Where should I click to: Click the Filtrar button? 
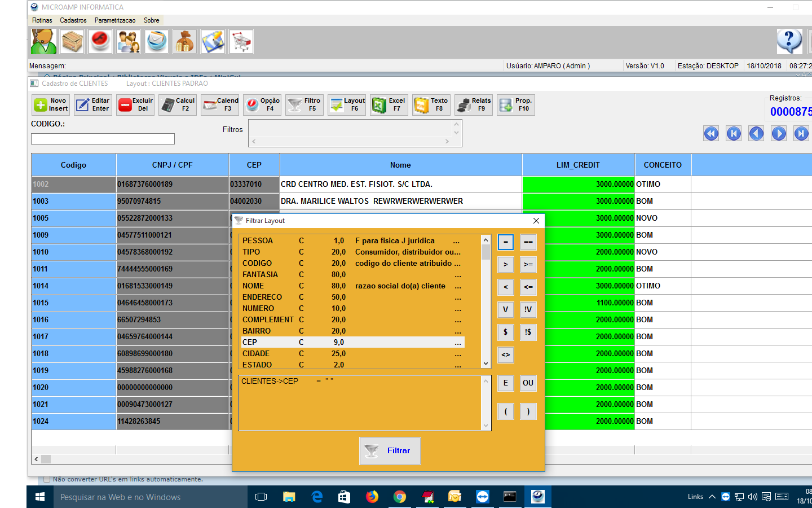(390, 450)
